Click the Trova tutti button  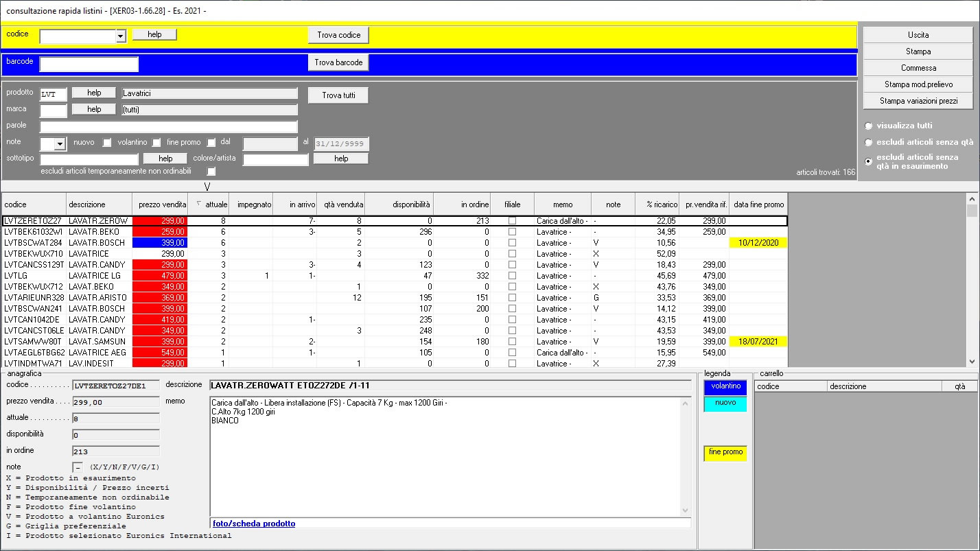point(338,95)
